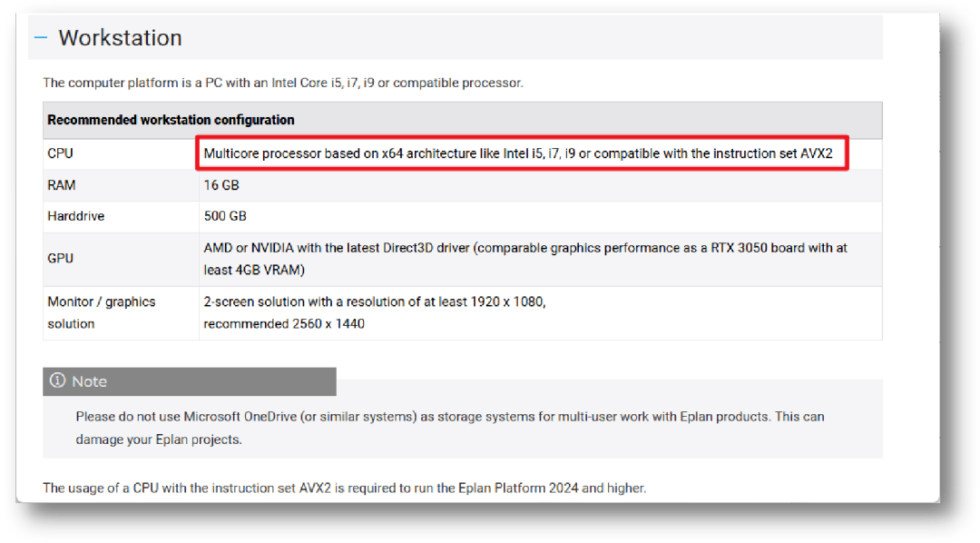Click the Workstation section heading
Screen dimensions: 980x543
[x=120, y=38]
